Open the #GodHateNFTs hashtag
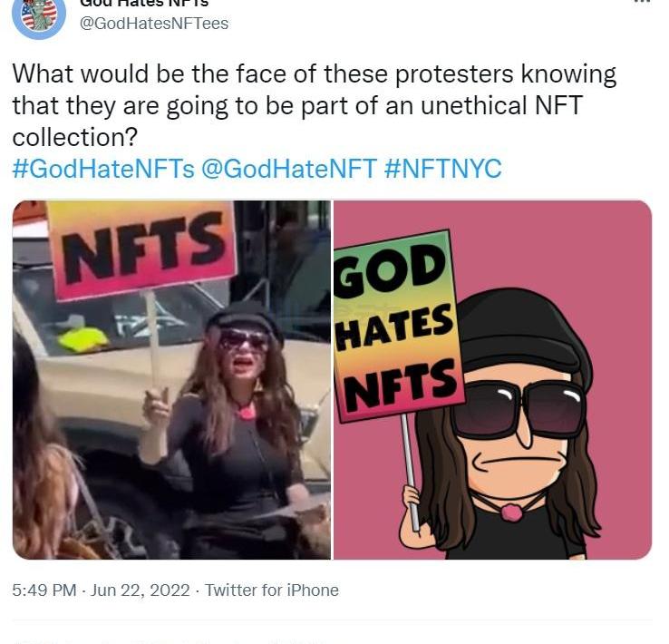 [103, 169]
